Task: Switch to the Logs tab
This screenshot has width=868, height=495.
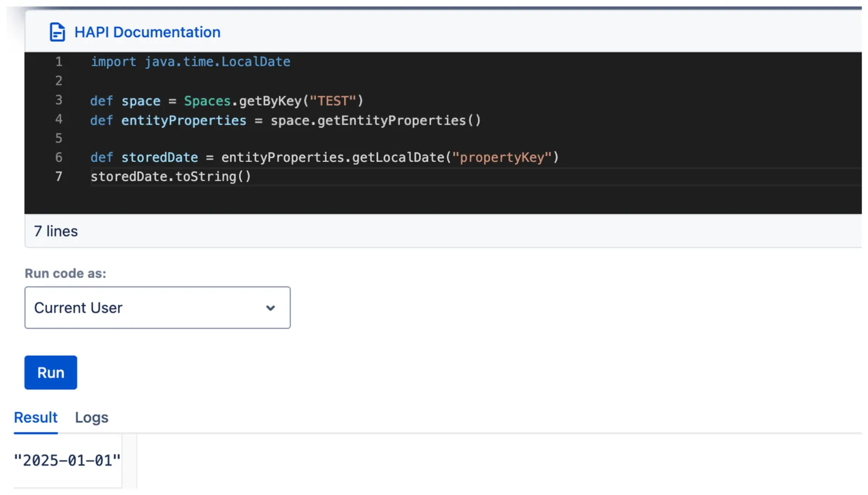Action: (92, 417)
